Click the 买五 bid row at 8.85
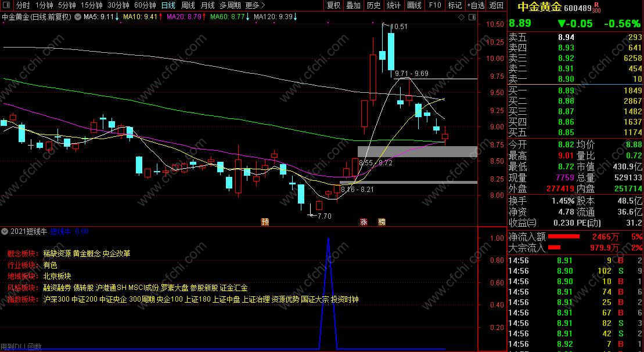This screenshot has width=644, height=352. point(575,132)
